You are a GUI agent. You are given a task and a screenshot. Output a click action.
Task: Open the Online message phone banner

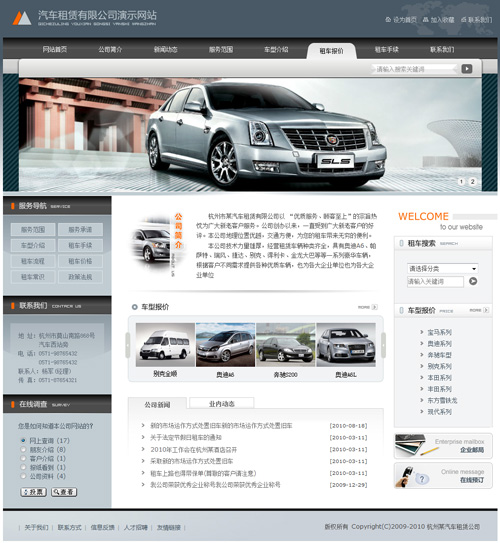tap(443, 476)
